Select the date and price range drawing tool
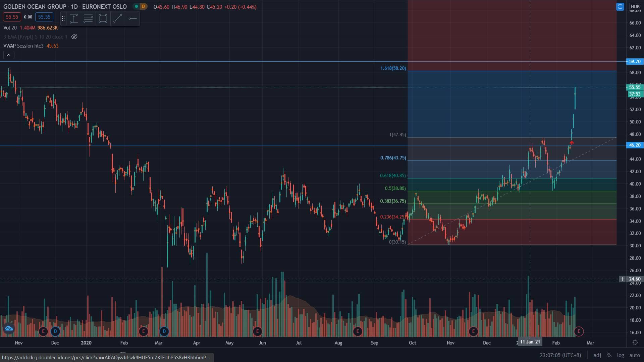 pos(74,18)
